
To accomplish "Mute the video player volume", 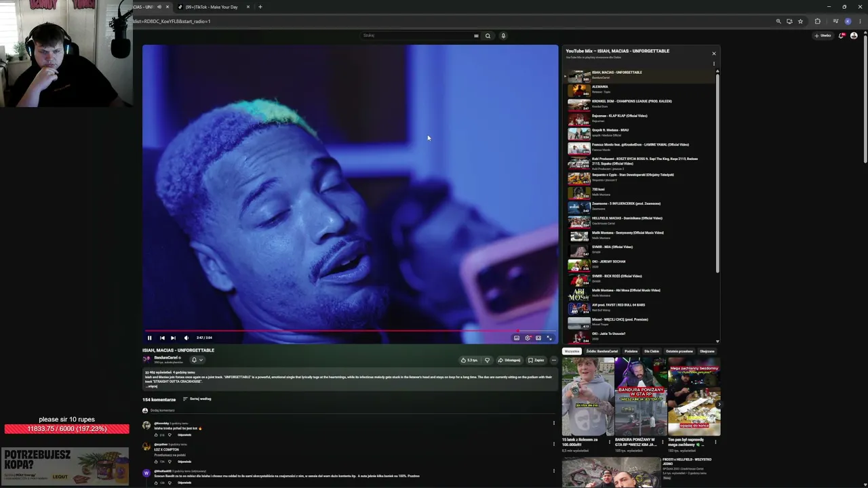I will click(186, 338).
